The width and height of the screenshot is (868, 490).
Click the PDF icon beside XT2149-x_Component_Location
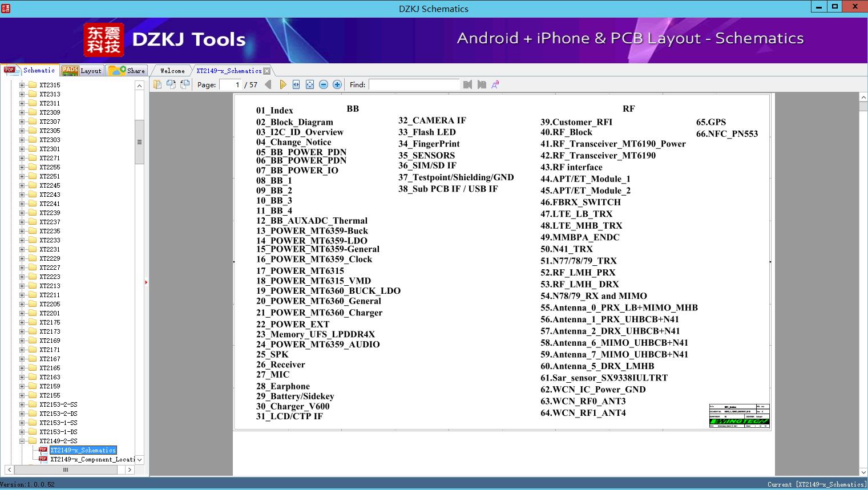[x=43, y=459]
